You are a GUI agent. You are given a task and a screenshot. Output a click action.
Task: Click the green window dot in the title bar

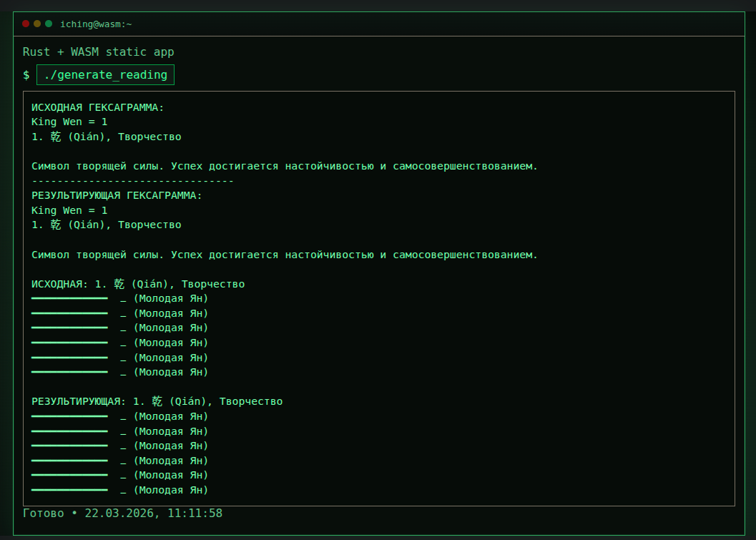(49, 24)
